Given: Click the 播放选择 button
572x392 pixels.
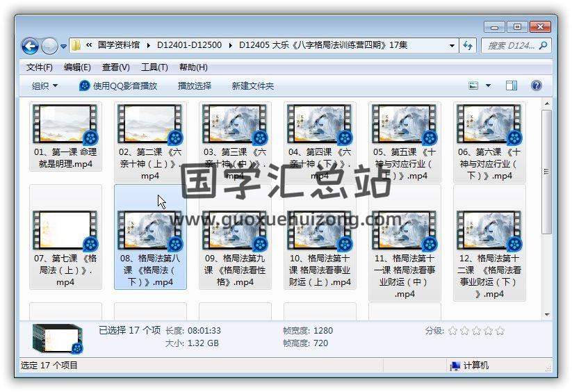Looking at the screenshot, I should (x=194, y=86).
